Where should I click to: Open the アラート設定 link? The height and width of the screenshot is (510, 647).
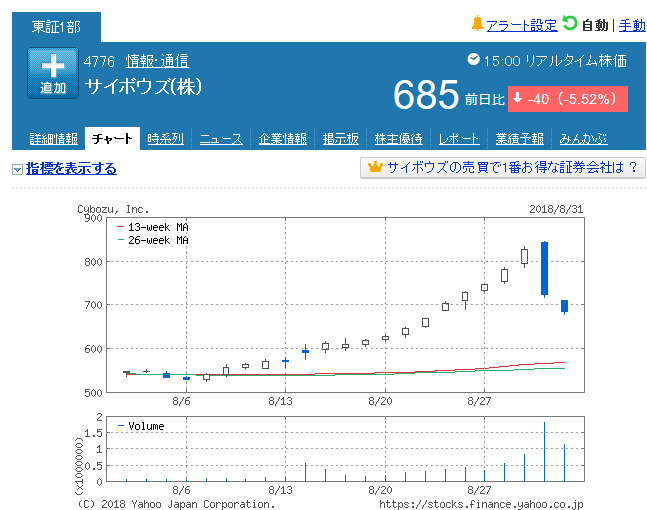click(x=522, y=26)
